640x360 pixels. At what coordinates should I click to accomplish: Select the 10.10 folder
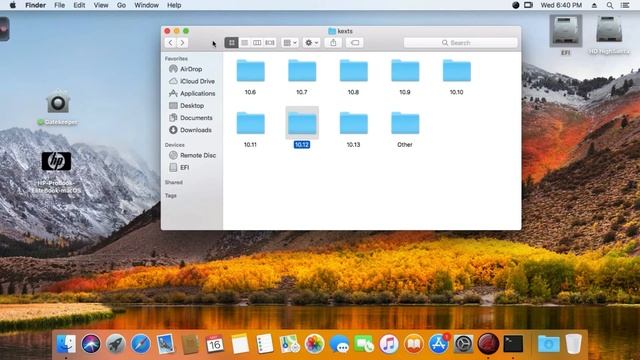click(456, 71)
